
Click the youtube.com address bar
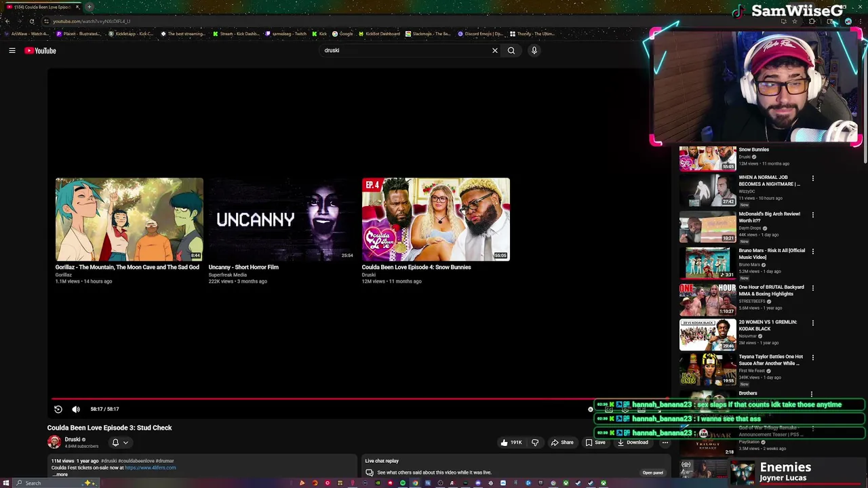tap(407, 21)
